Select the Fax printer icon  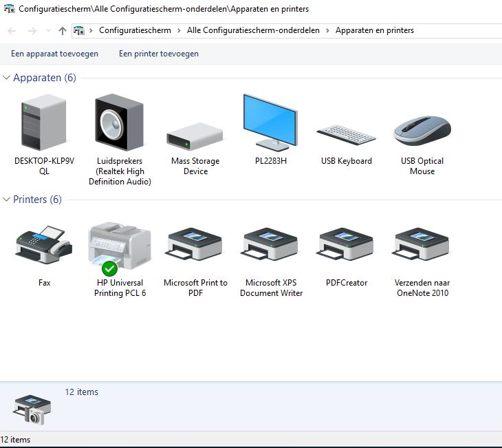pyautogui.click(x=44, y=245)
